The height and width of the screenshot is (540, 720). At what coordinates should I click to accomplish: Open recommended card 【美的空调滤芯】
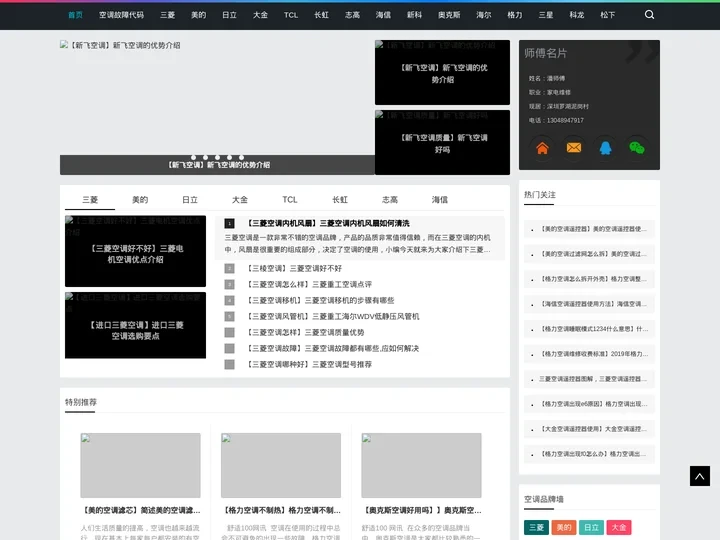coord(141,510)
